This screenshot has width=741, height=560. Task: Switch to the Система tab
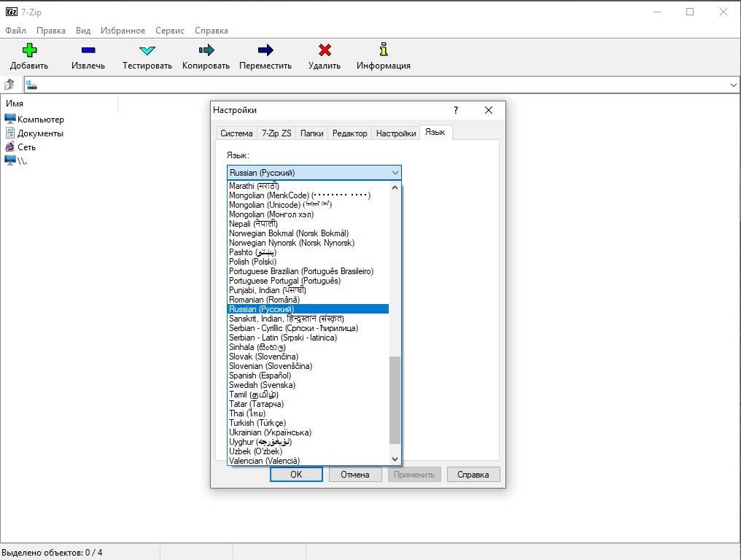click(x=236, y=133)
